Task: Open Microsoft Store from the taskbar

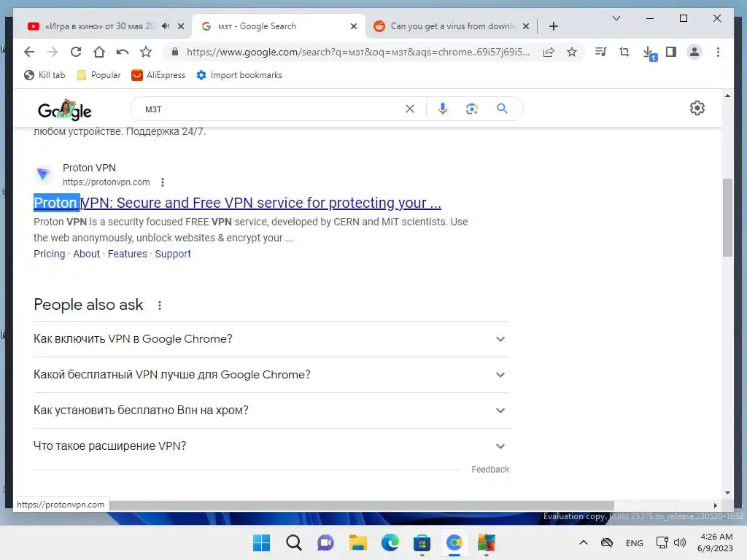Action: point(422,542)
